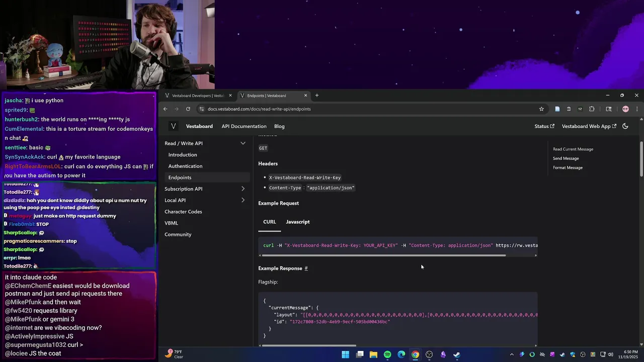This screenshot has height=362, width=644.
Task: Open the Vestaboard home link in navbar
Action: coord(199,126)
